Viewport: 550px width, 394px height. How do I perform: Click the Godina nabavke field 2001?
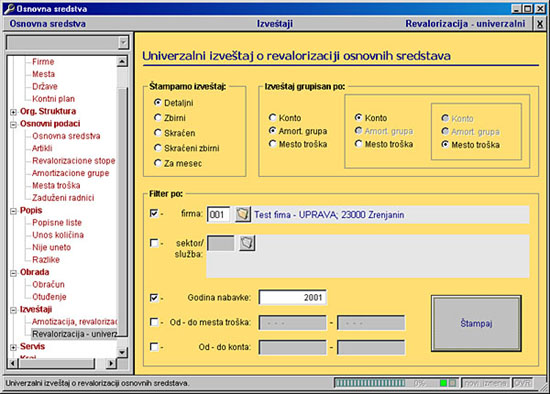(x=293, y=298)
